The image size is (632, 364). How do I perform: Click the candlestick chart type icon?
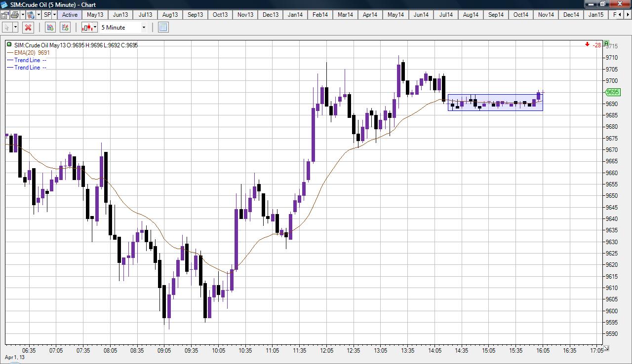(88, 28)
